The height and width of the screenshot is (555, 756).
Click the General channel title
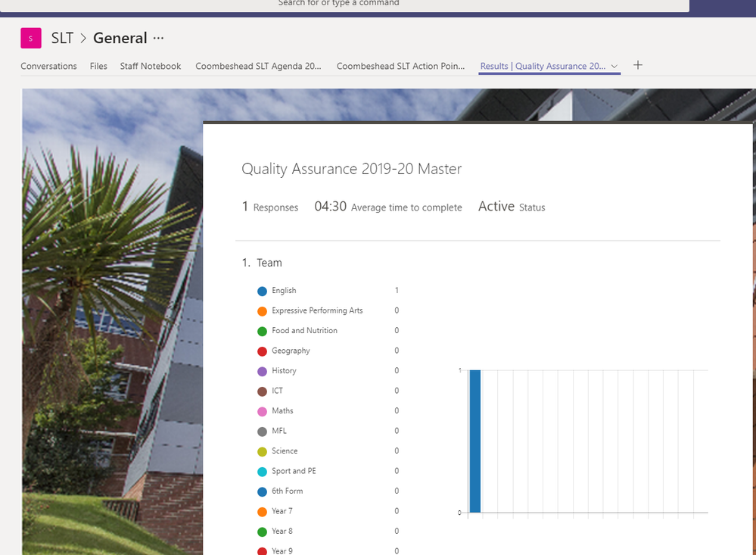(x=120, y=38)
